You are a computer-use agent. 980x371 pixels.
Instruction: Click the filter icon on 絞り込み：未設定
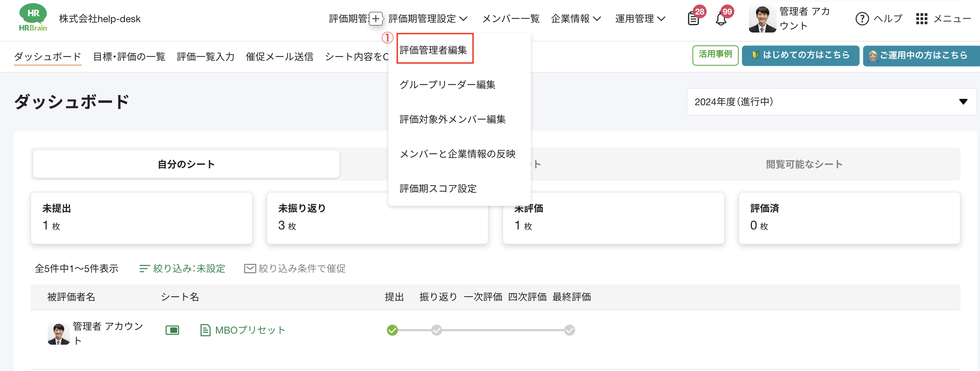145,268
